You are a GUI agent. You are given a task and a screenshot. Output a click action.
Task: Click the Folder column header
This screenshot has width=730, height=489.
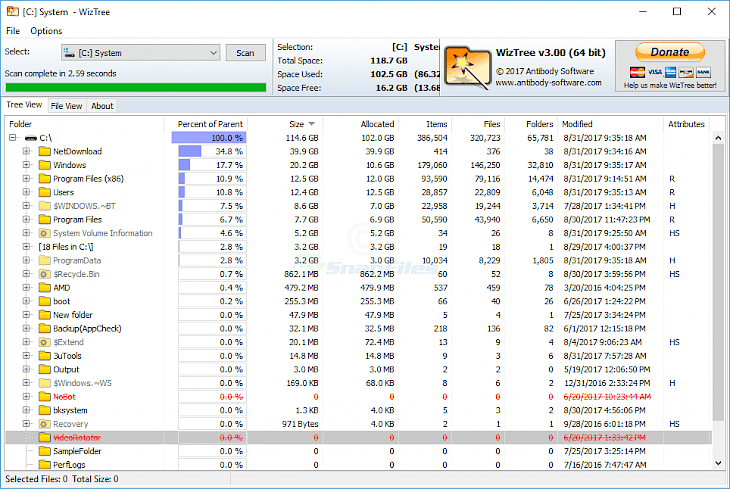pyautogui.click(x=84, y=124)
